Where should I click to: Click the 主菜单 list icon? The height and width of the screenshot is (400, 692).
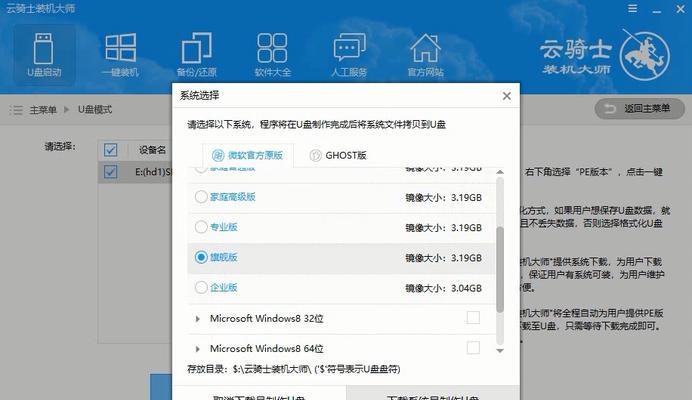click(16, 109)
